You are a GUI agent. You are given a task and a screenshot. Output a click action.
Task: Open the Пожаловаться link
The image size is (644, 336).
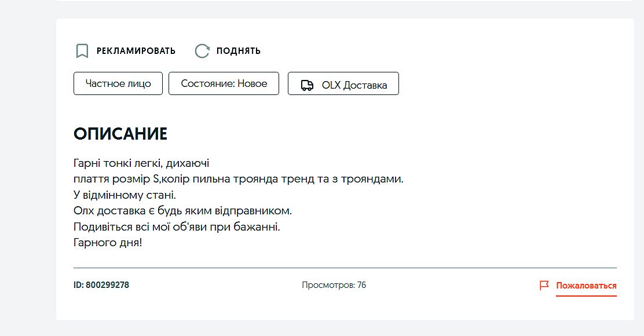[x=586, y=286]
